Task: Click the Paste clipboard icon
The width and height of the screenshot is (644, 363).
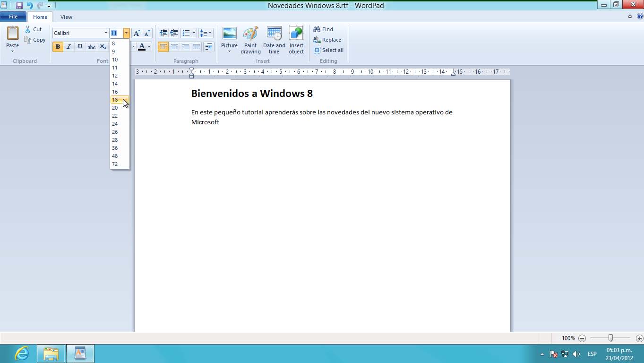Action: tap(13, 34)
